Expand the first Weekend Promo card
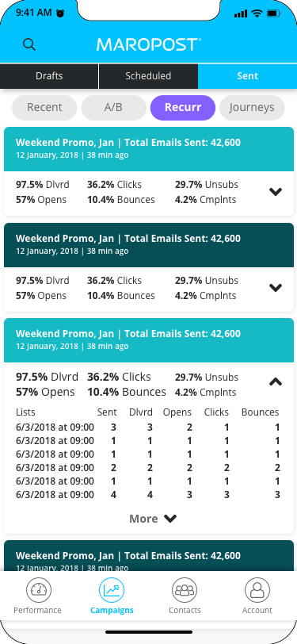 click(276, 192)
